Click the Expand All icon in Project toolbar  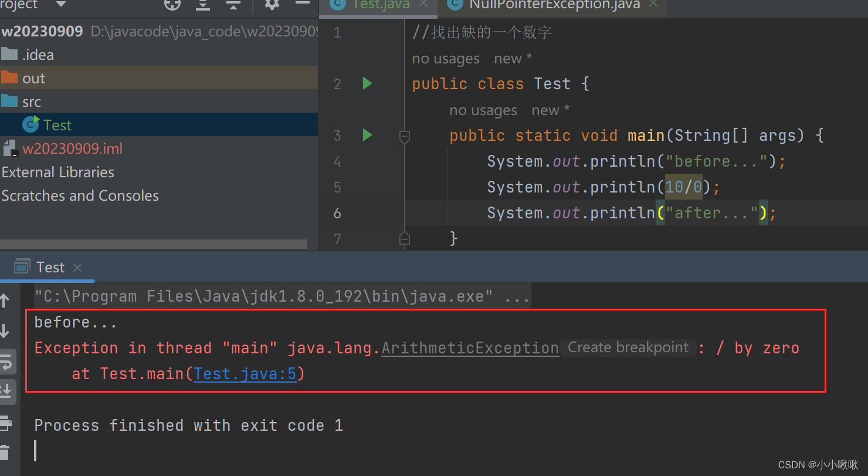point(203,5)
